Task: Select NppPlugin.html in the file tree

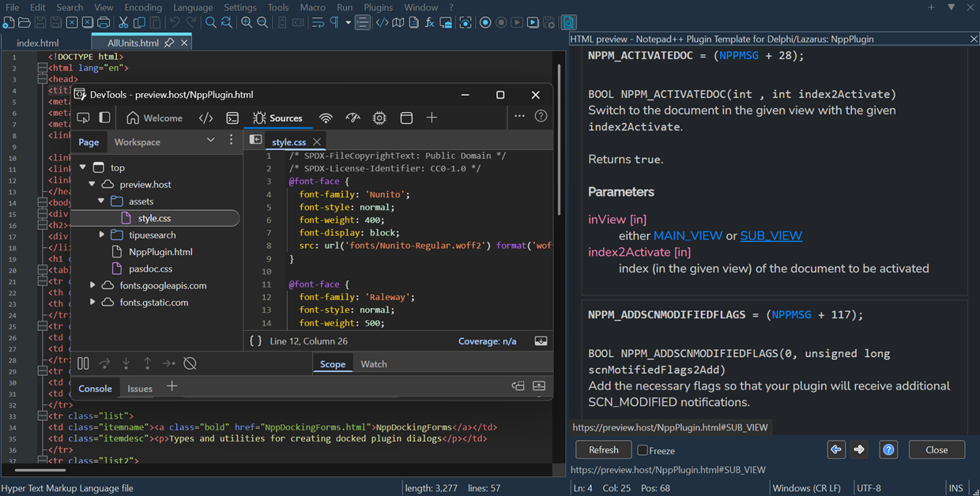Action: coord(160,252)
